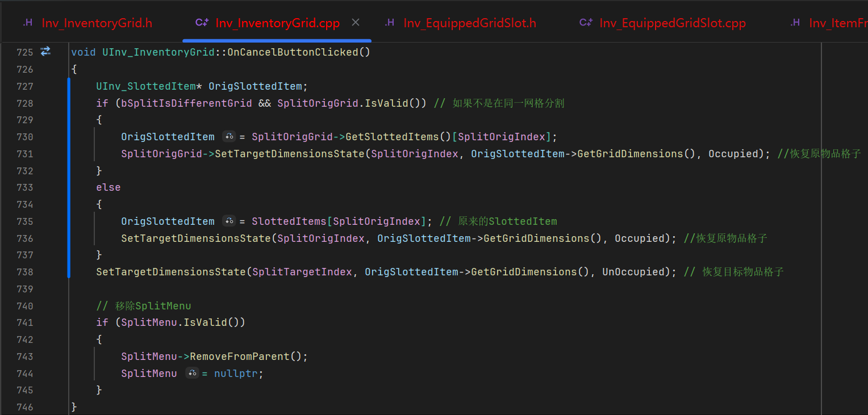Screen dimensions: 868x415
Task: Click SlottedItems on line 735
Action: (290, 221)
